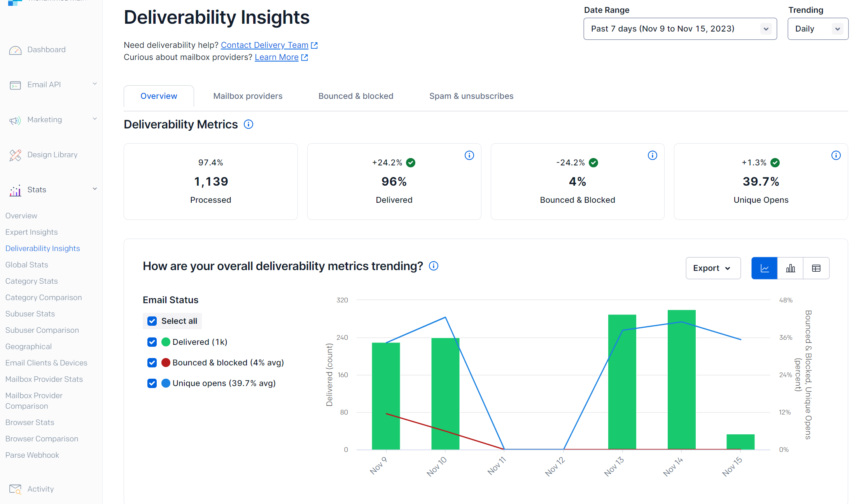Expand the Email API chevron
Screen dimensions: 868x504
[x=94, y=84]
